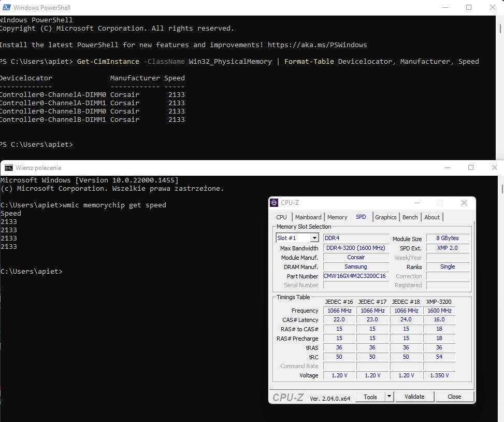Select the SPD tab

pyautogui.click(x=361, y=217)
